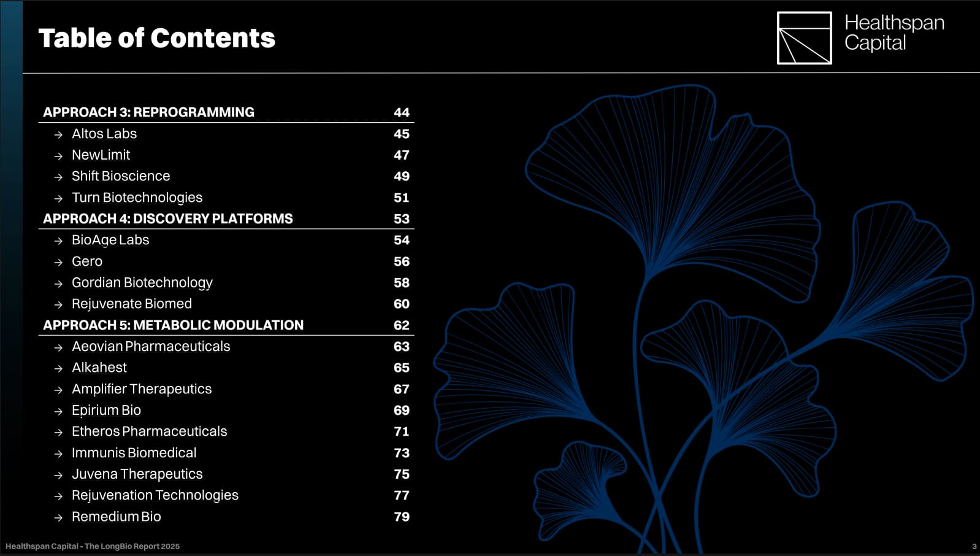
Task: Click page number 44 for Reprogramming
Action: click(x=402, y=112)
